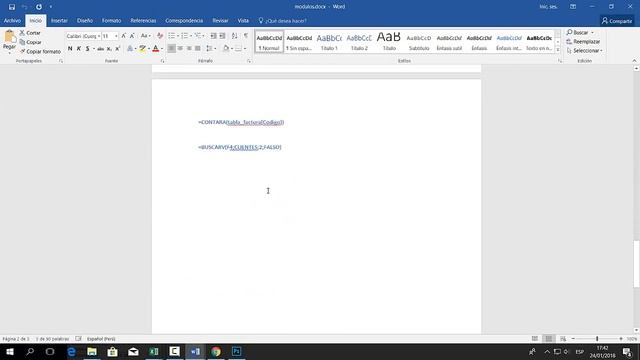Open Buscar dropdown arrow

coord(593,33)
